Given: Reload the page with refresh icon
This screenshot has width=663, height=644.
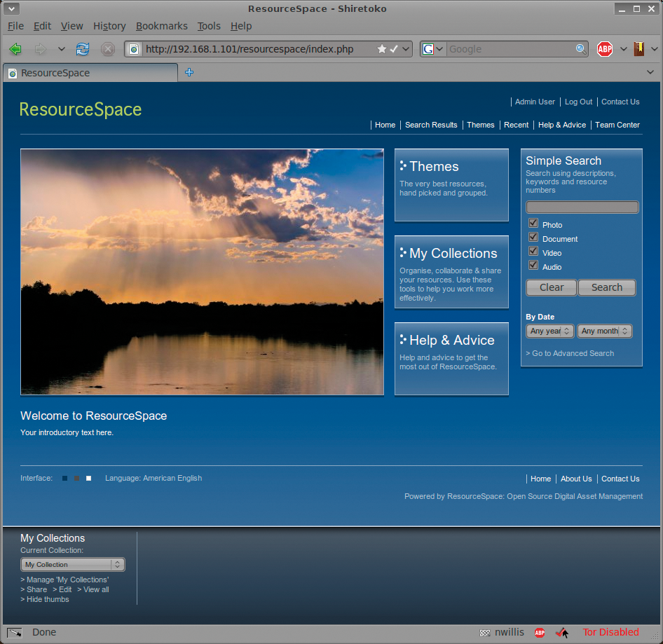Looking at the screenshot, I should click(x=83, y=49).
